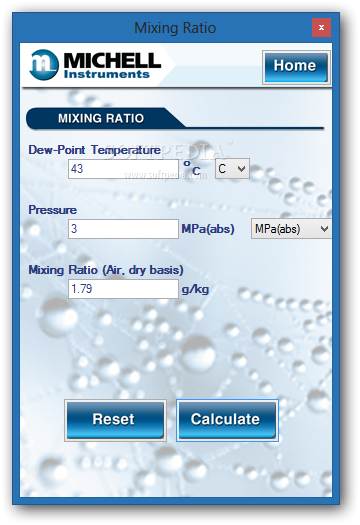
Task: Click the Reset button
Action: coord(115,420)
